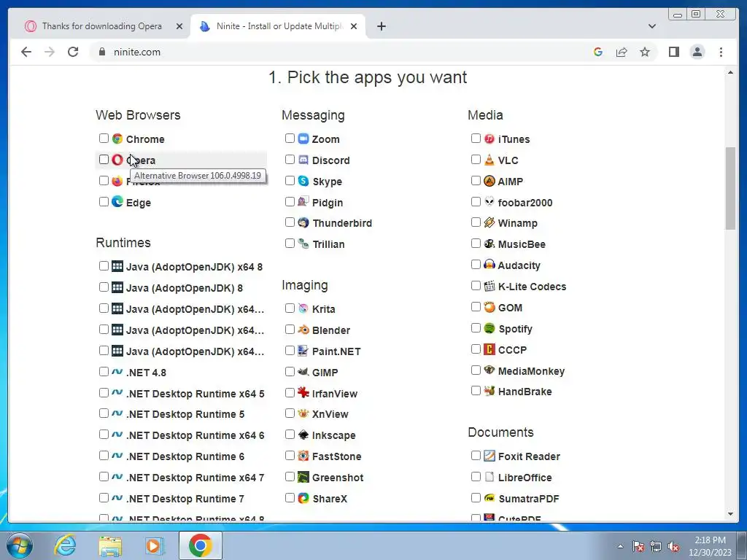Check the MusicBee checkbox
747x560 pixels.
point(476,244)
